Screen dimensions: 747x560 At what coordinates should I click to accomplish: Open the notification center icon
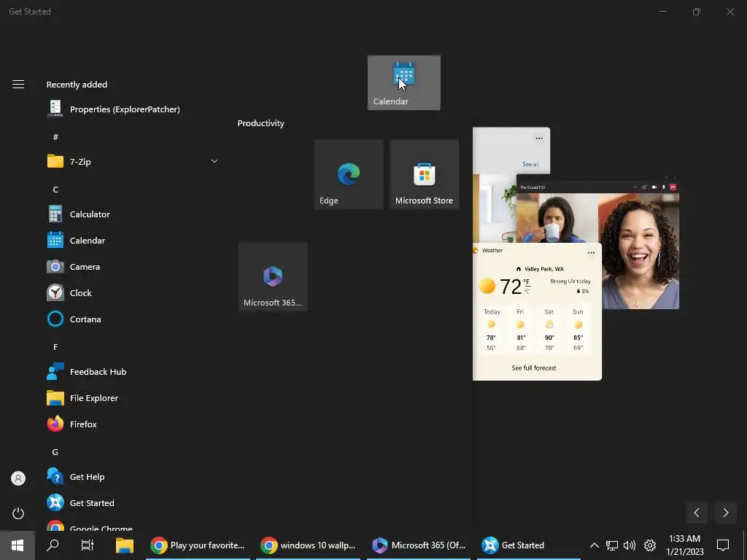coord(723,545)
